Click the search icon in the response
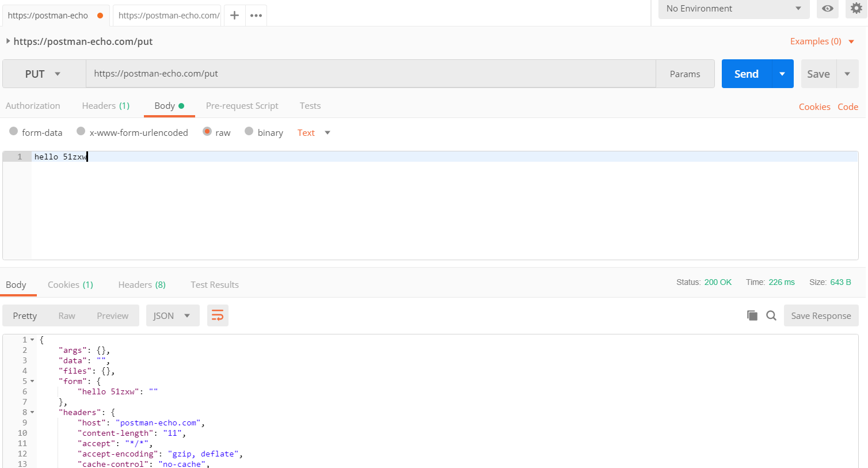 tap(771, 315)
